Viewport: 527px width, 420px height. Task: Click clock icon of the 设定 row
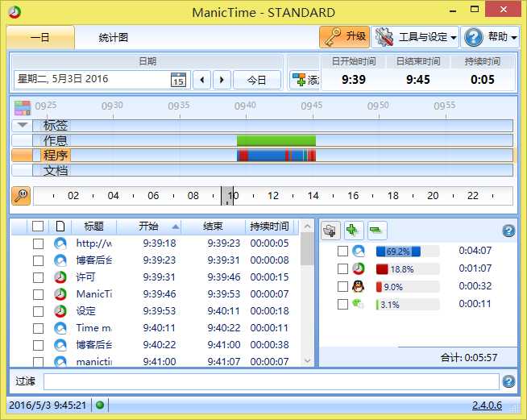pos(60,311)
